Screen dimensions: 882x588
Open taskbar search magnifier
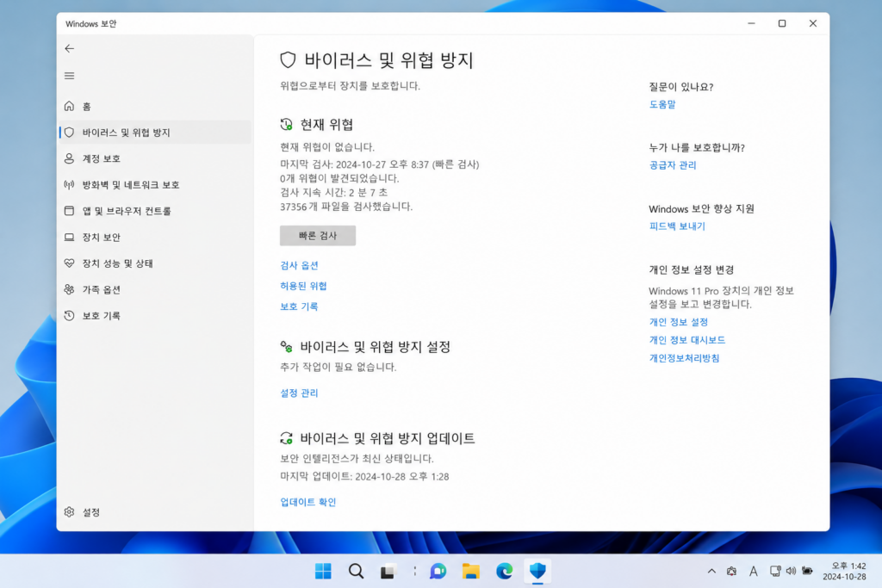[356, 571]
